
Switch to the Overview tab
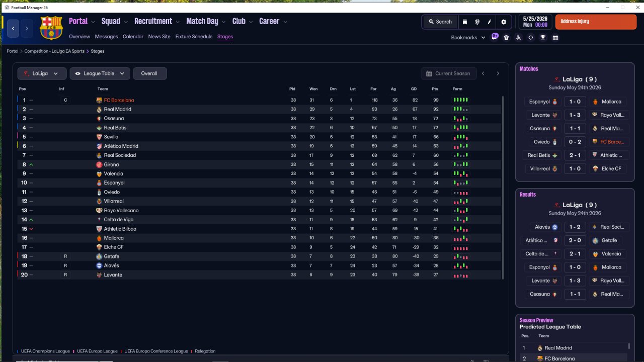tap(79, 37)
